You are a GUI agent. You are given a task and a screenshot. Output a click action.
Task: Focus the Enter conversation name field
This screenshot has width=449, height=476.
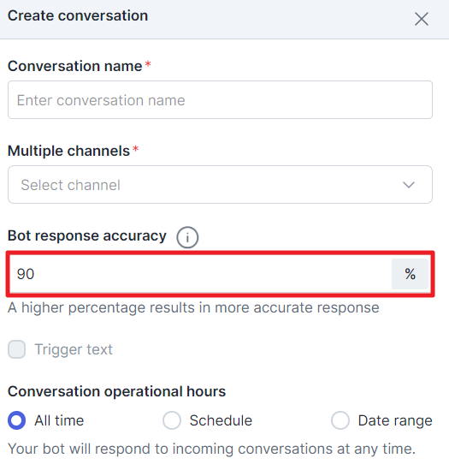[x=220, y=100]
